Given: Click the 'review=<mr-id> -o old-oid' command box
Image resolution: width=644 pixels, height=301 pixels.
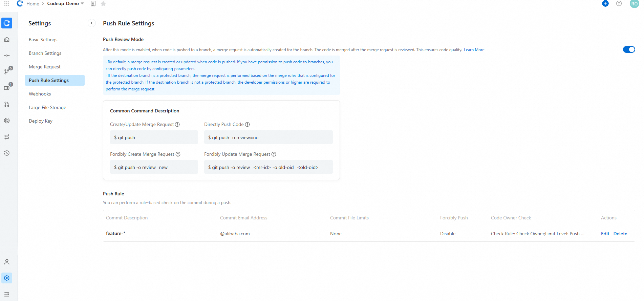Looking at the screenshot, I should point(269,167).
